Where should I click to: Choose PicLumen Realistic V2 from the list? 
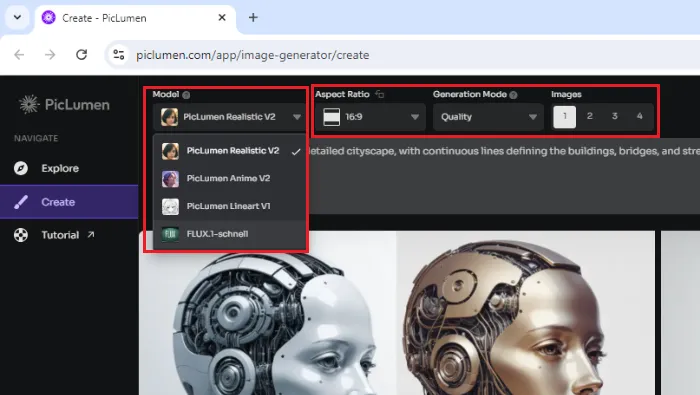230,151
